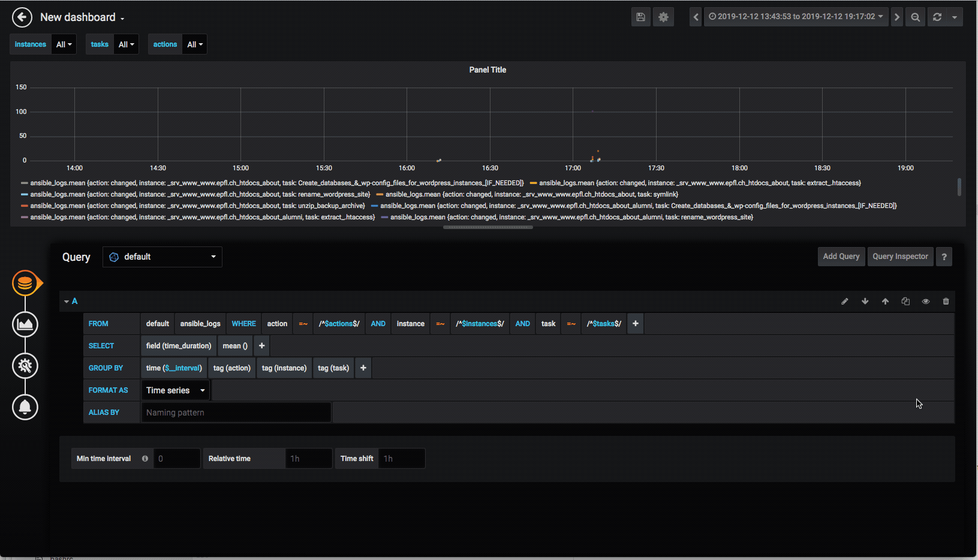Click the Relative time input field

coord(309,459)
